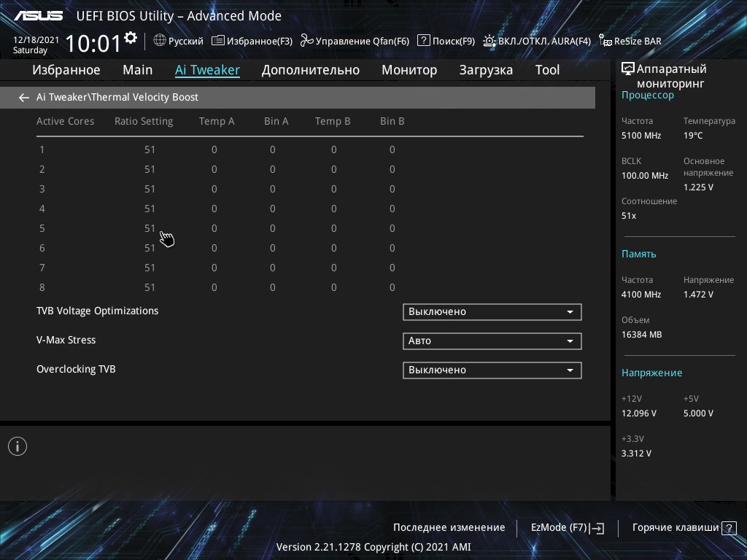Select the Ai Tweaker tab

[x=207, y=70]
